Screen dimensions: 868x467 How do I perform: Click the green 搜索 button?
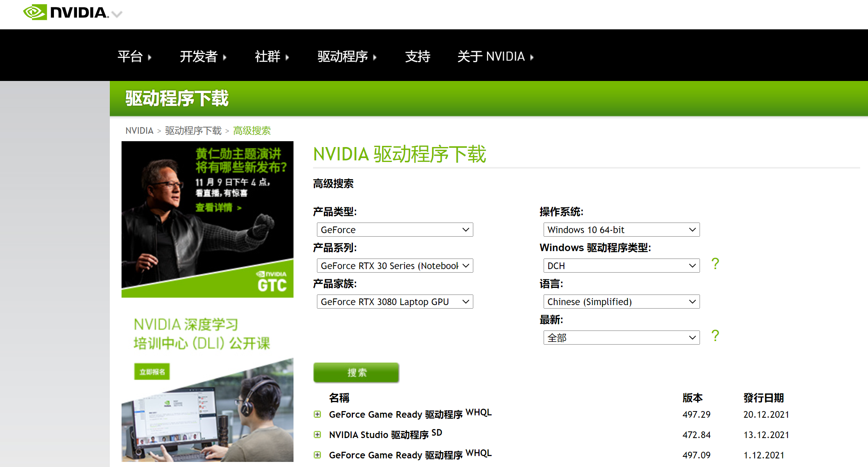click(x=356, y=372)
